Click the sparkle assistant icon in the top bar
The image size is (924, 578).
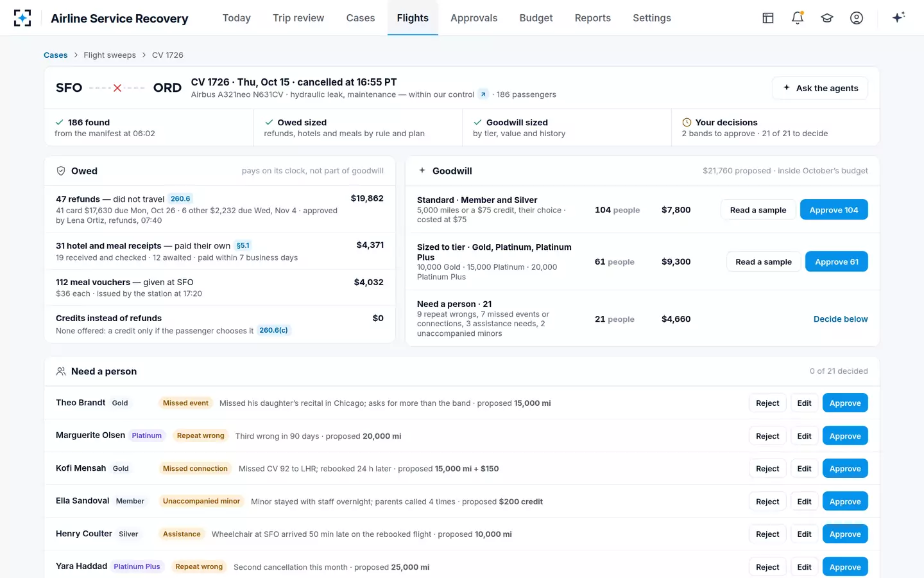[898, 17]
